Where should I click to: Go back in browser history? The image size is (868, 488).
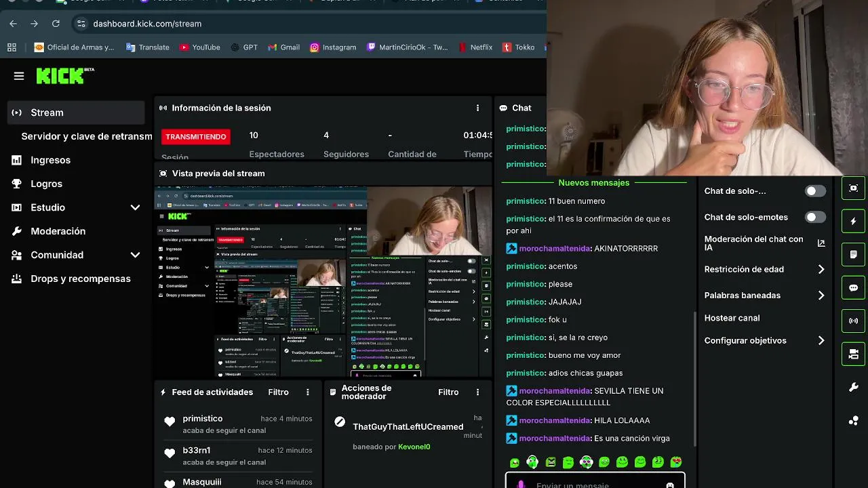(x=13, y=24)
